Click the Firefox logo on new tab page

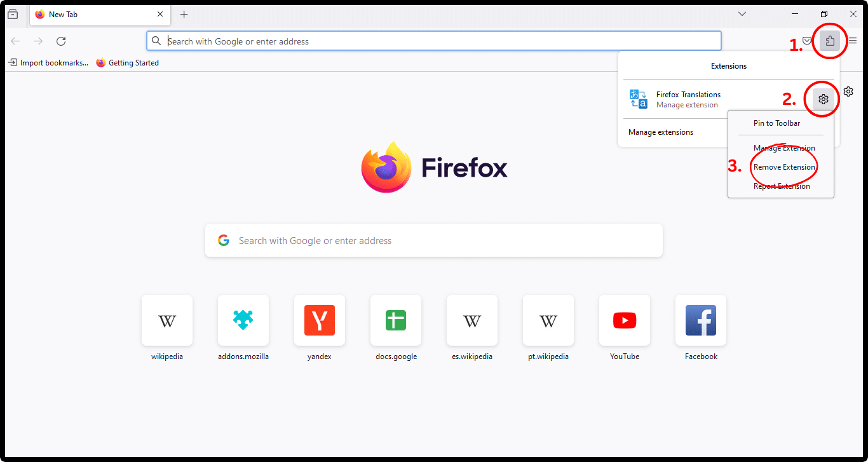point(386,167)
